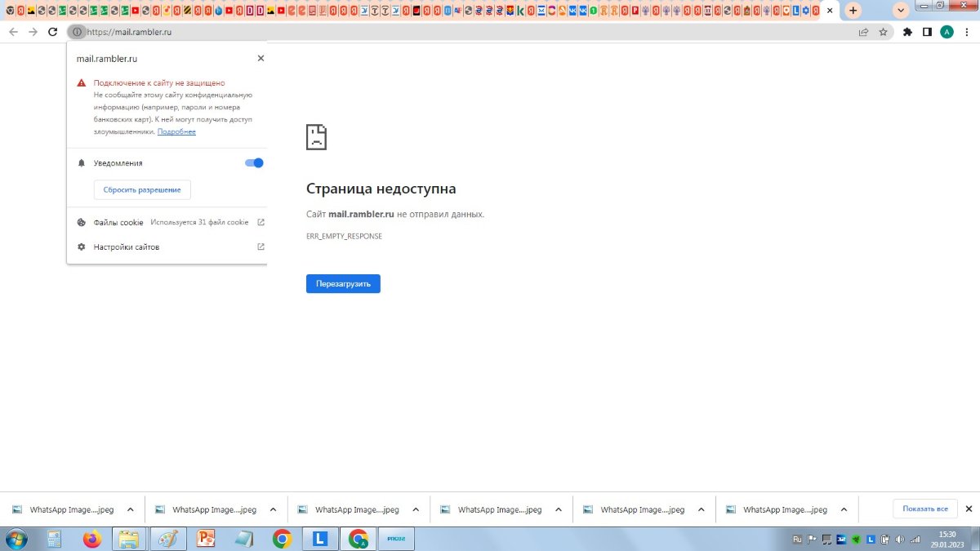Click the reload page icon
Image resolution: width=980 pixels, height=551 pixels.
pyautogui.click(x=52, y=32)
